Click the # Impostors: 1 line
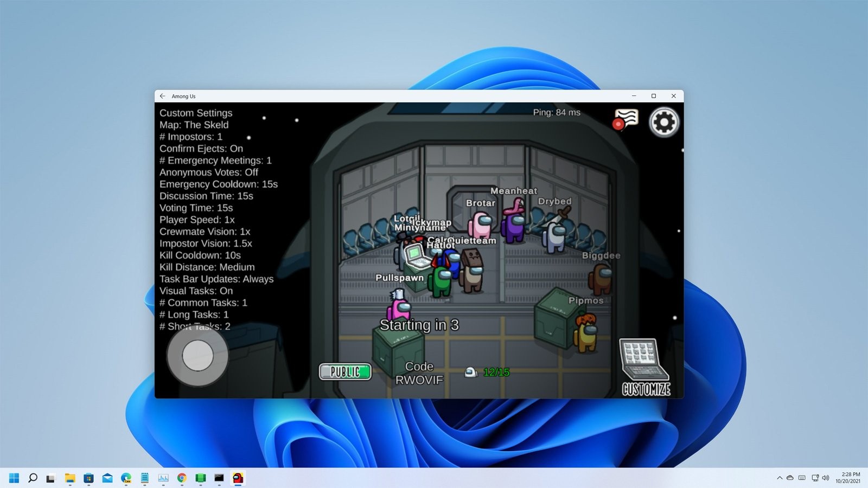Image resolution: width=868 pixels, height=488 pixels. [x=191, y=137]
